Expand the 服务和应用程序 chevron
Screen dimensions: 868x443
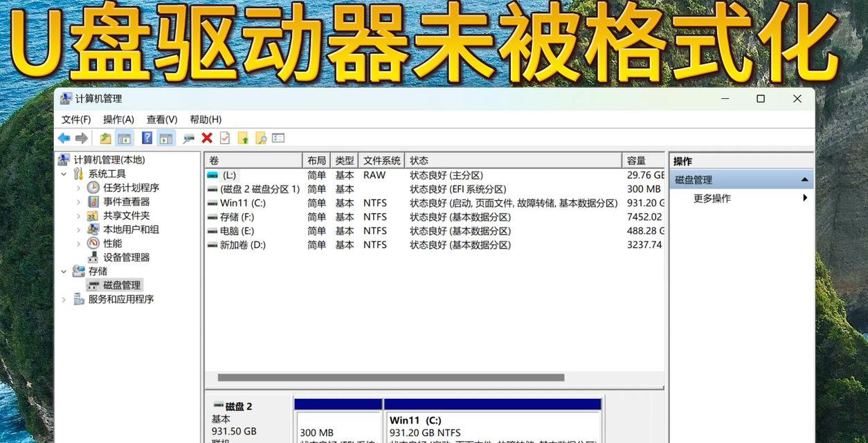tap(64, 299)
